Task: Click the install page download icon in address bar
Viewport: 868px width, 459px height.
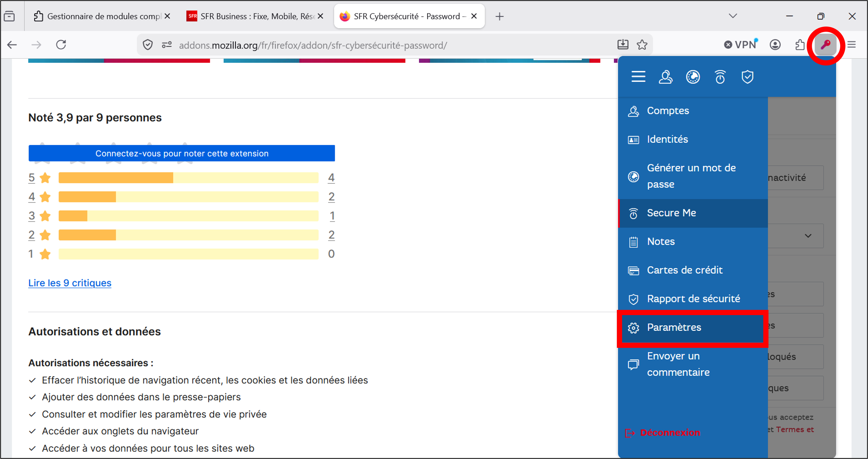Action: (623, 45)
